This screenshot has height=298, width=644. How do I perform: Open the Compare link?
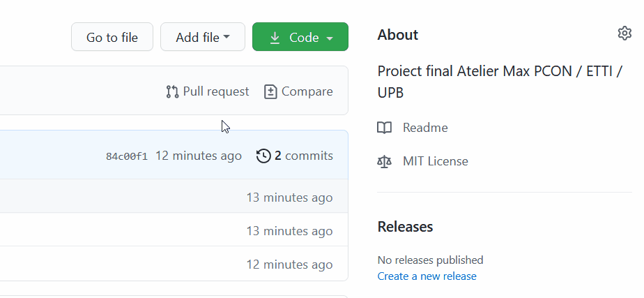point(307,91)
